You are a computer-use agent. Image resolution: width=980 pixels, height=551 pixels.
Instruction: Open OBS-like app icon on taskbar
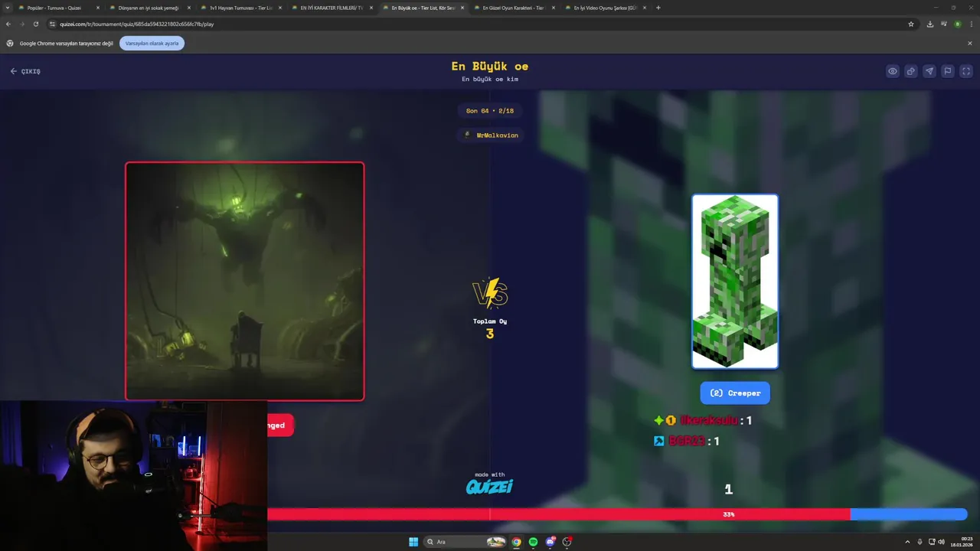pyautogui.click(x=567, y=542)
